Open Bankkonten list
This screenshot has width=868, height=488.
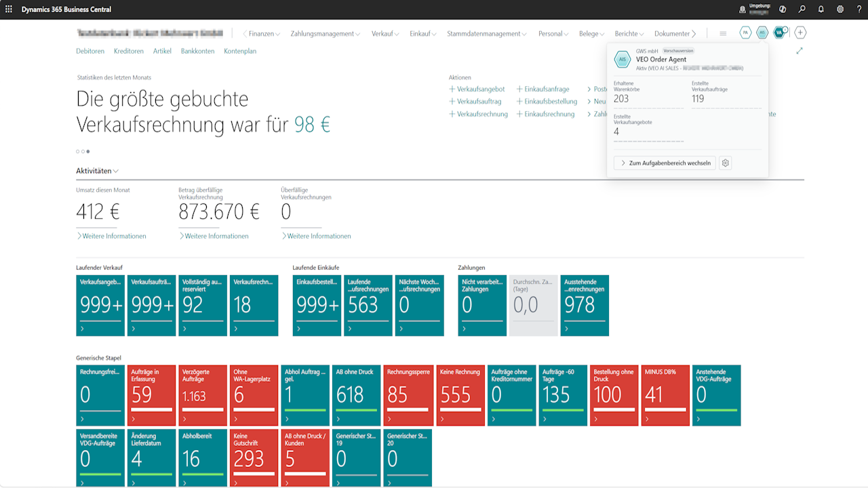coord(197,51)
